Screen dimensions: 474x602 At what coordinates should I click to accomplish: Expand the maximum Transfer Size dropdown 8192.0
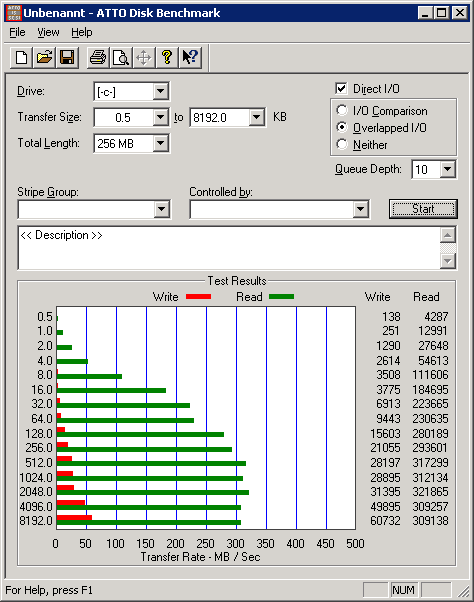(x=256, y=117)
